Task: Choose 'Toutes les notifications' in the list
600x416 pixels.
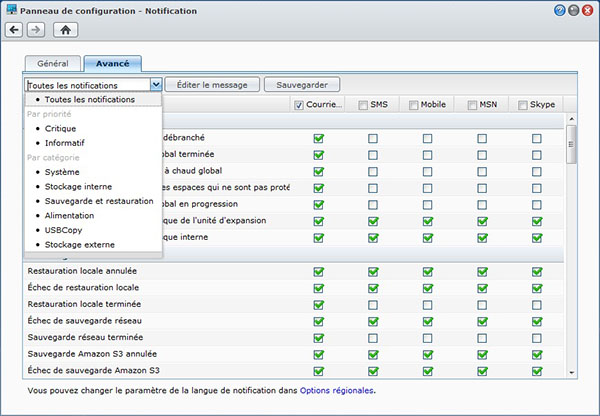Action: tap(93, 100)
